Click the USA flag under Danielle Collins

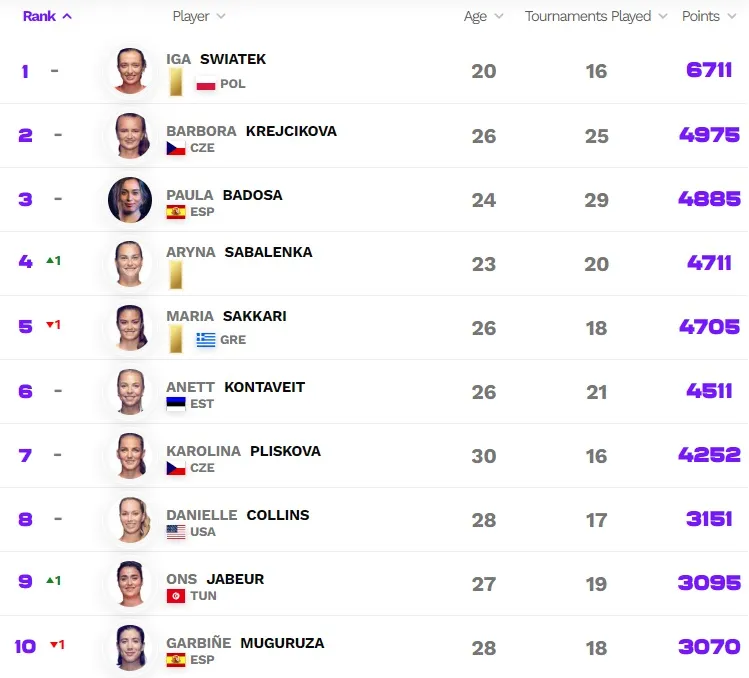click(176, 532)
